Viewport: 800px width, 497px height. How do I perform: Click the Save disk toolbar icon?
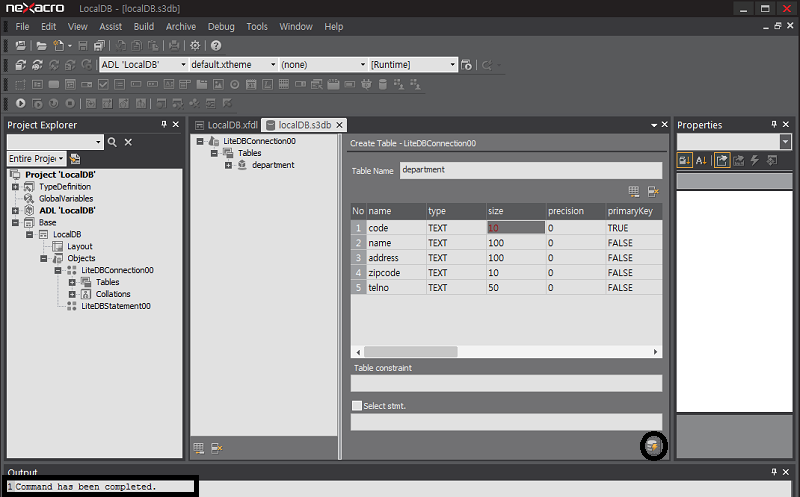(83, 45)
